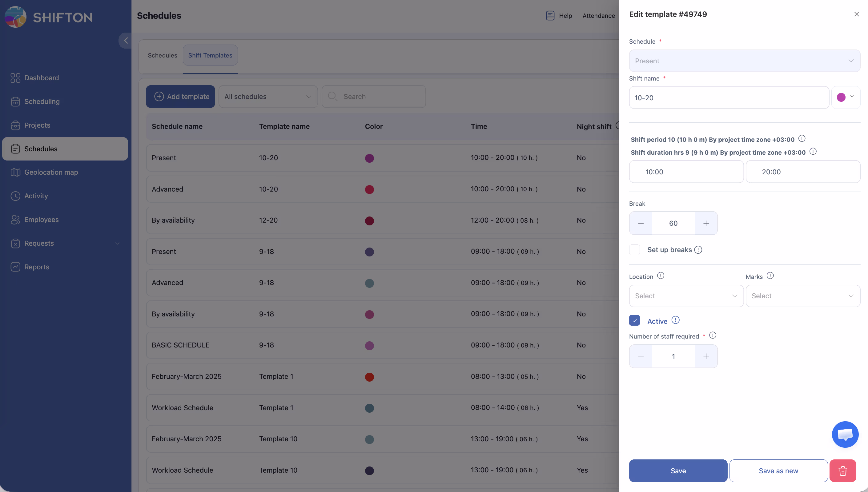Image resolution: width=868 pixels, height=492 pixels.
Task: Open the Marks select dropdown
Action: pyautogui.click(x=802, y=296)
